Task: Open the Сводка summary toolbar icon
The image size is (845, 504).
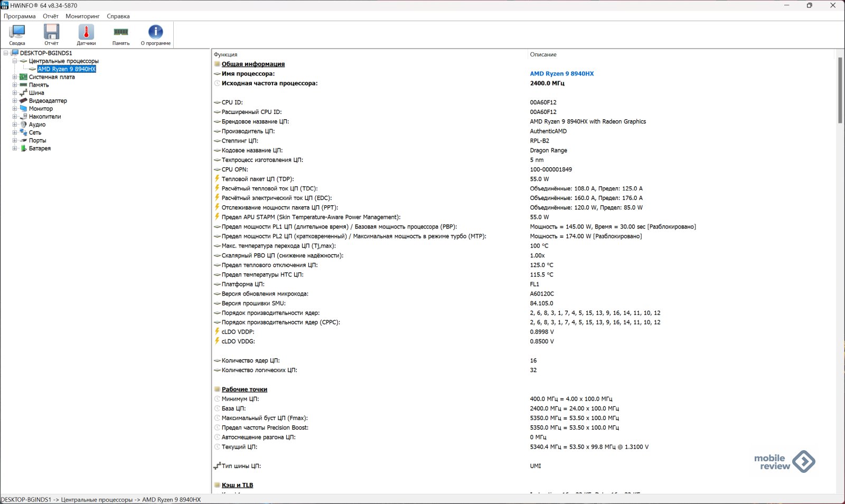Action: click(17, 33)
